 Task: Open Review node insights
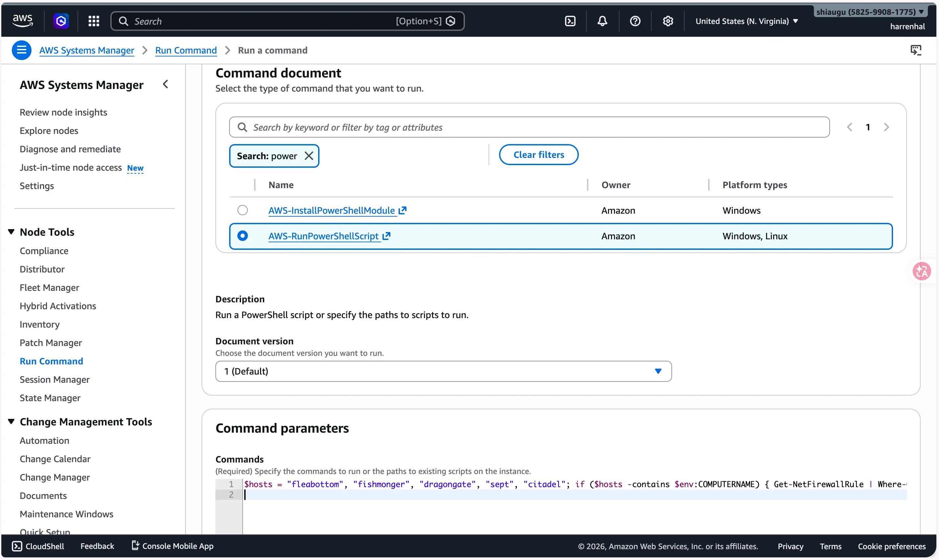point(63,113)
